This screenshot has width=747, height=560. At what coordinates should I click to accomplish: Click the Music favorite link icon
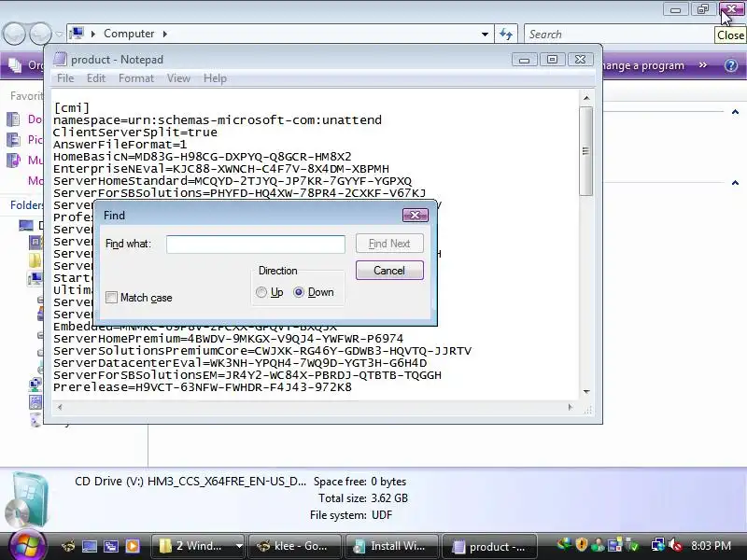click(13, 160)
